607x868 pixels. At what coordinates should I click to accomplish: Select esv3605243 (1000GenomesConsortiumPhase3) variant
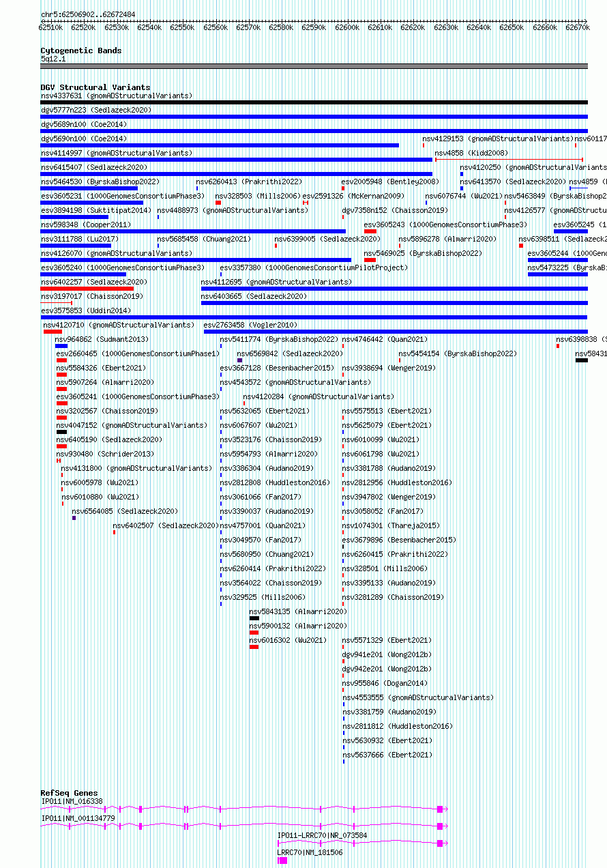coord(445,225)
